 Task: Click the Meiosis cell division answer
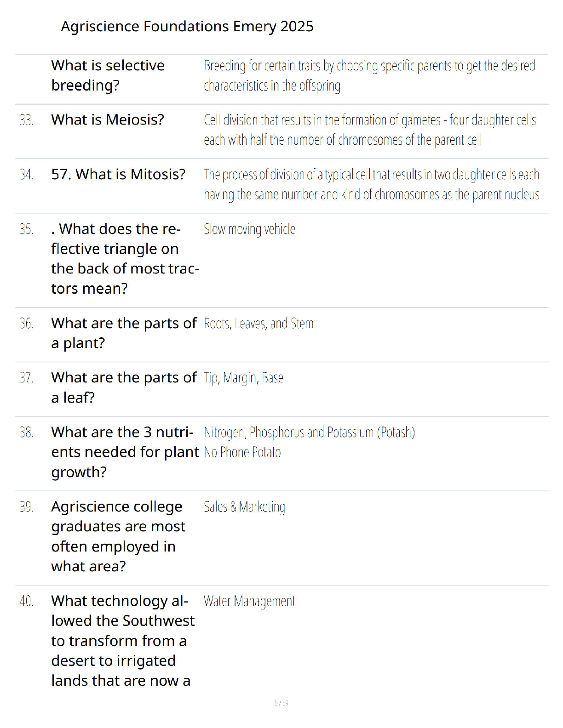point(370,130)
